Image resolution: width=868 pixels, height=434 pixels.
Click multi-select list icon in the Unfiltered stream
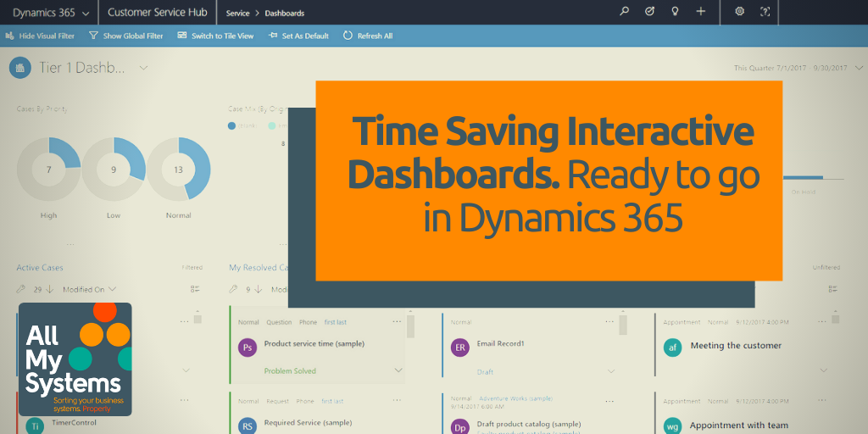[x=833, y=289]
